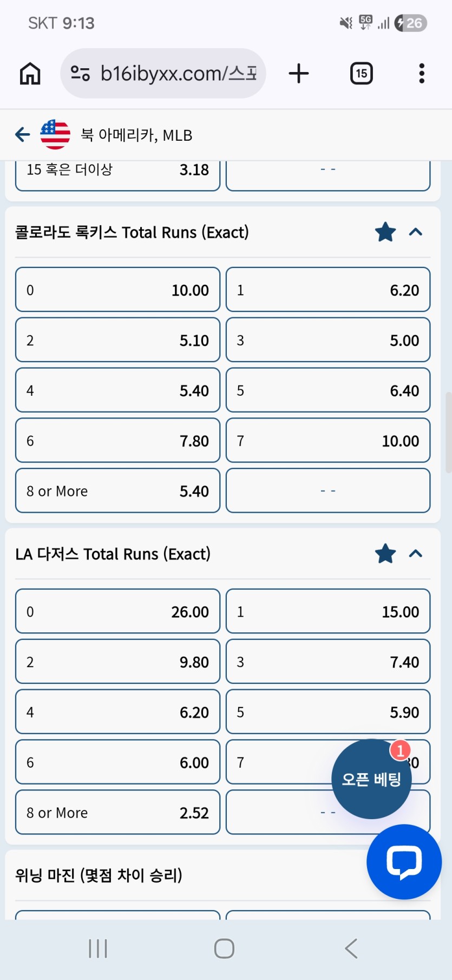Screen dimensions: 452x980
Task: Select Dodgers 8 or More at 2.52
Action: click(117, 812)
